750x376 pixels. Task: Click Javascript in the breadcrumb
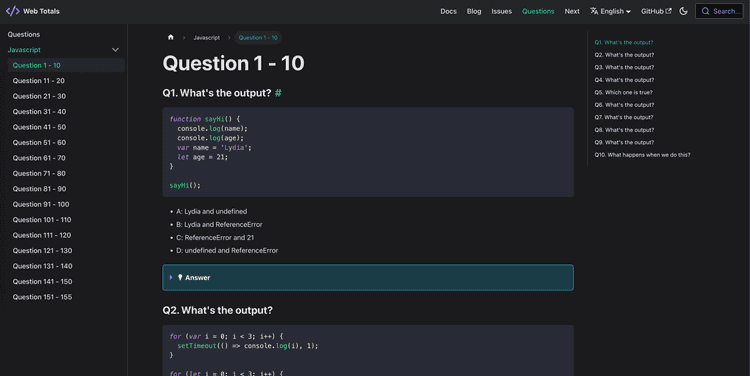coord(207,37)
